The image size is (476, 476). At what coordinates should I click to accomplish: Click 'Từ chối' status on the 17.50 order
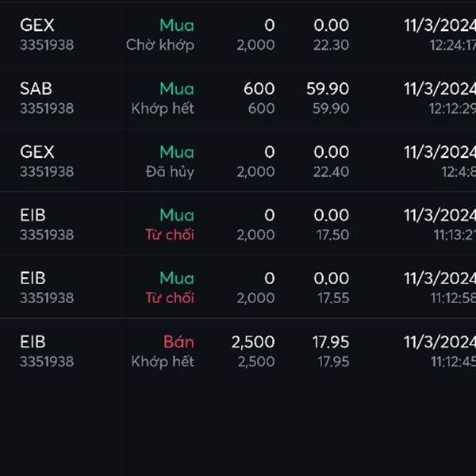click(x=170, y=235)
